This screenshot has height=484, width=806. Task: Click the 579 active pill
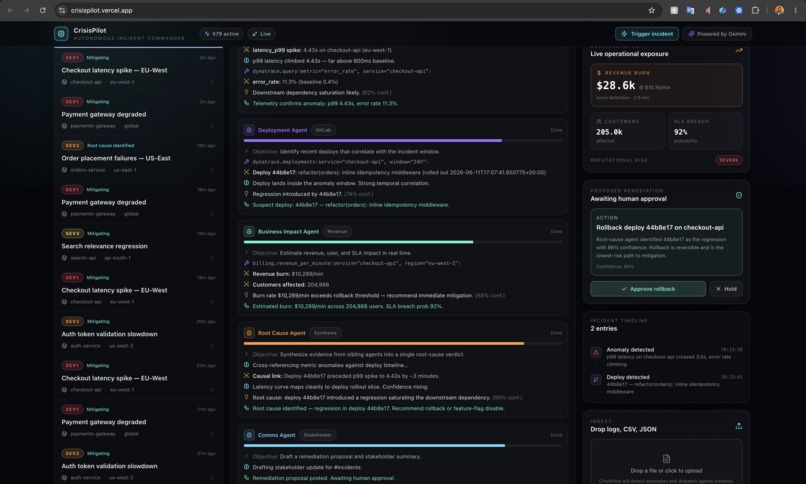click(x=222, y=34)
